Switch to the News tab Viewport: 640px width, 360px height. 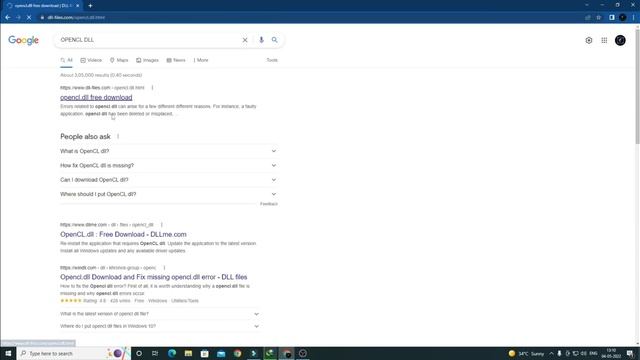176,60
